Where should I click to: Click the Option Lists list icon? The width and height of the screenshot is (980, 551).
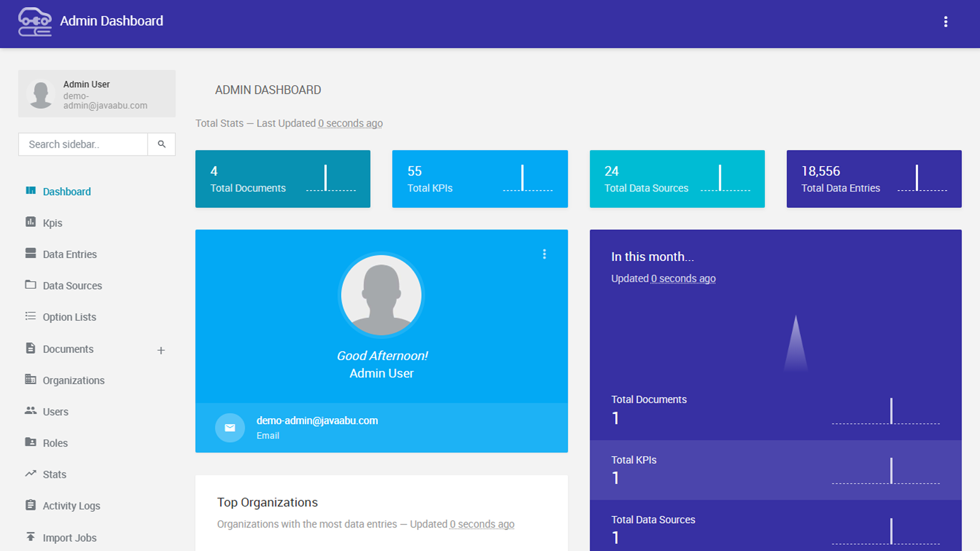pos(31,316)
